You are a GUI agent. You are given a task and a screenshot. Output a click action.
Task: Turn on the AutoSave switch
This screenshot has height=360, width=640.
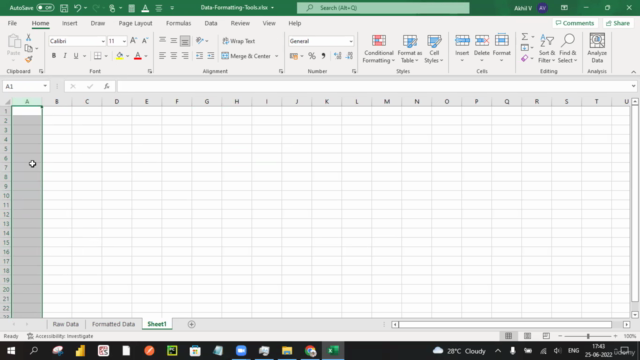coord(45,7)
